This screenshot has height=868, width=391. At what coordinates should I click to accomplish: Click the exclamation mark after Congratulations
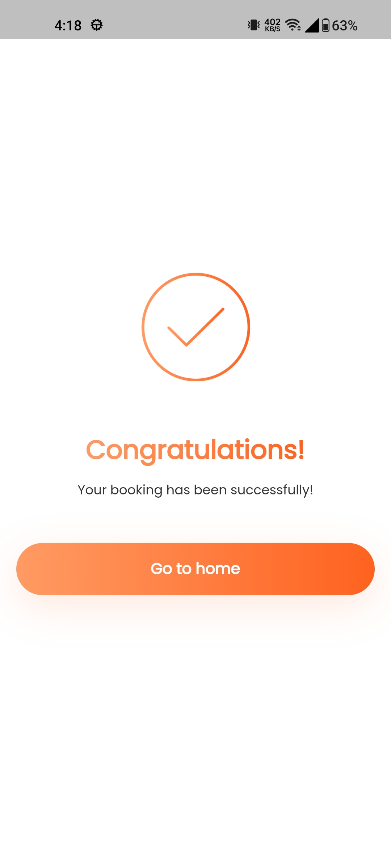tap(301, 450)
